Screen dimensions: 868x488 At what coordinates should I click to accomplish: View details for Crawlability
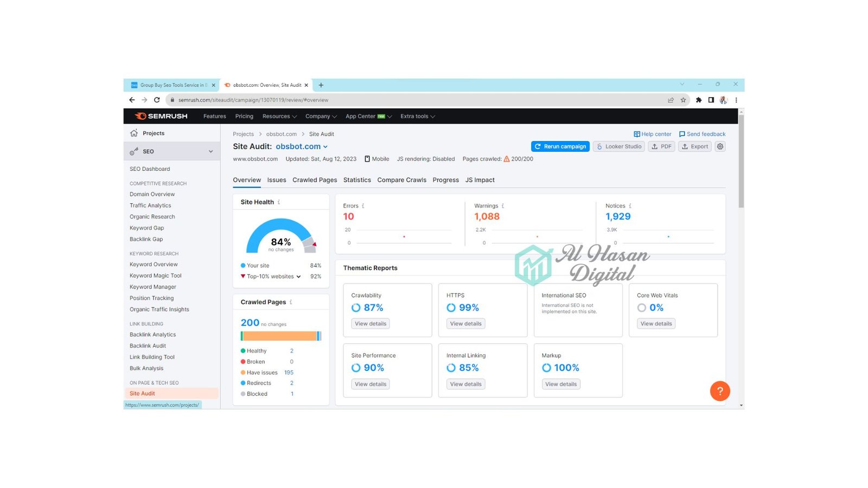point(371,324)
